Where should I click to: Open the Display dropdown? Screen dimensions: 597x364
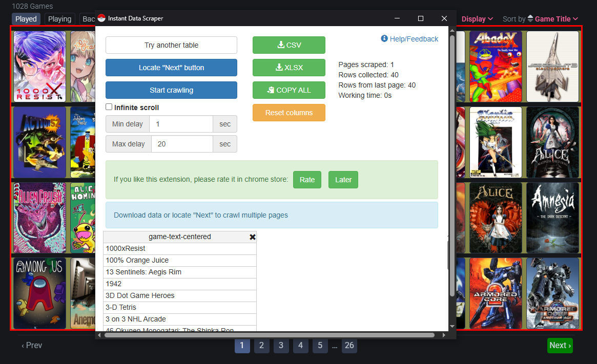pos(478,18)
